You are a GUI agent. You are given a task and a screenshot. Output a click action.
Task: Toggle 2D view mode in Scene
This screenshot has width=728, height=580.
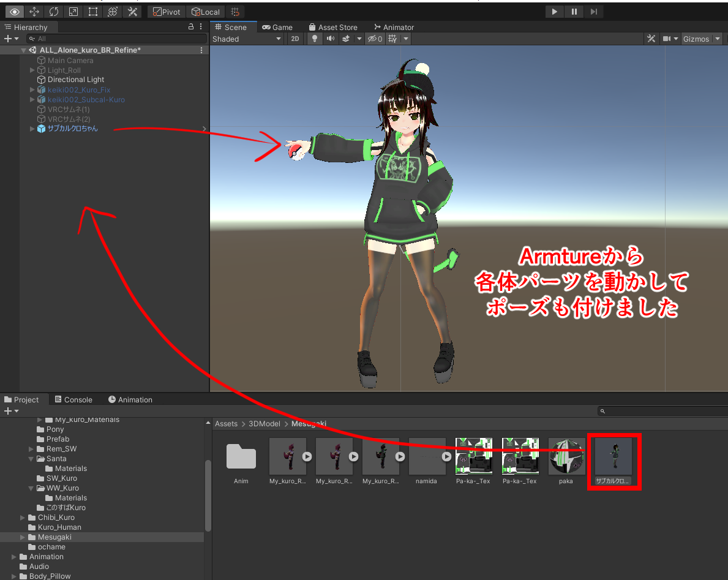click(295, 39)
